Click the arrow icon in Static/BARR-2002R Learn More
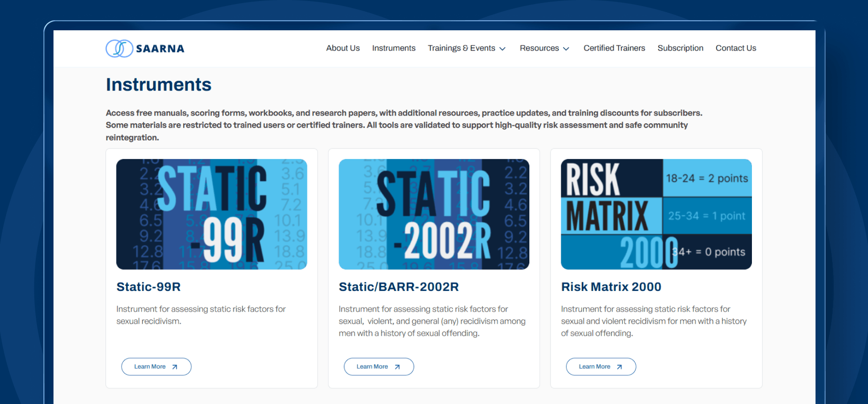The width and height of the screenshot is (868, 404). click(x=397, y=367)
